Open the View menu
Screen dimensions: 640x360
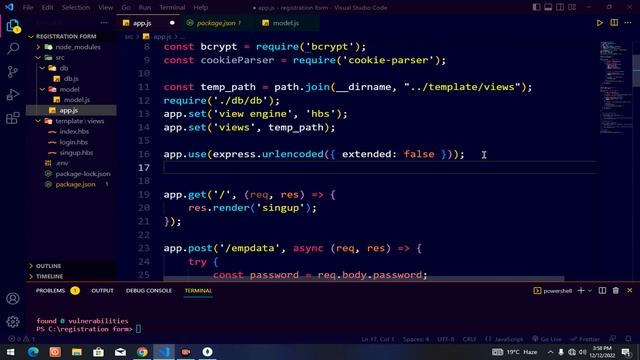[105, 7]
